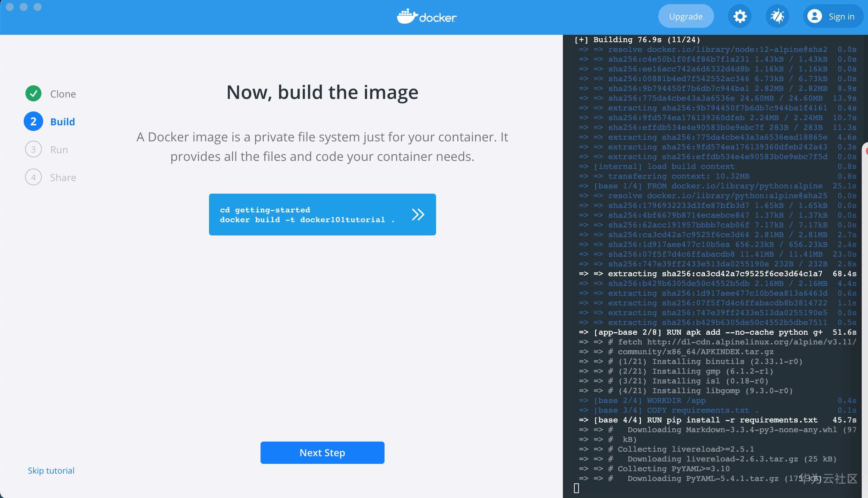Click the Sign in text
Viewport: 868px width, 498px height.
(x=841, y=16)
